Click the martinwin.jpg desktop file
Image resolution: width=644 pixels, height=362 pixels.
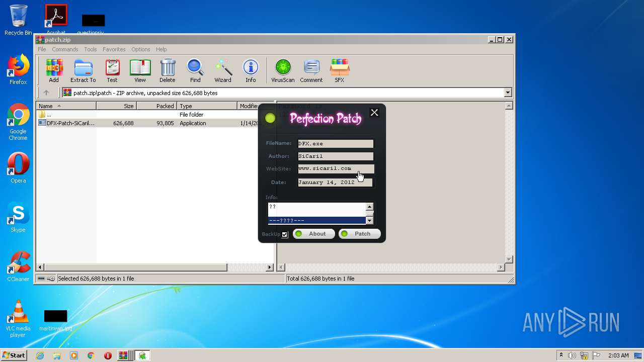point(55,320)
